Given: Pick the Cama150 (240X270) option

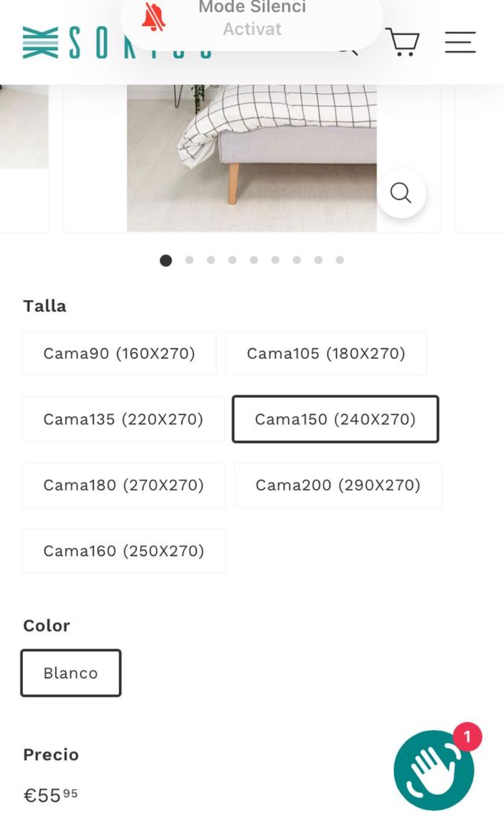Looking at the screenshot, I should point(335,419).
